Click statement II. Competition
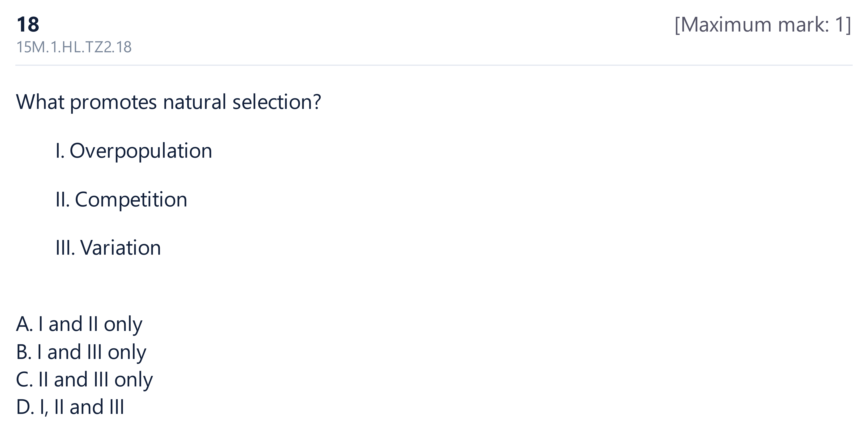Viewport: 868px width, 431px height. [x=121, y=199]
